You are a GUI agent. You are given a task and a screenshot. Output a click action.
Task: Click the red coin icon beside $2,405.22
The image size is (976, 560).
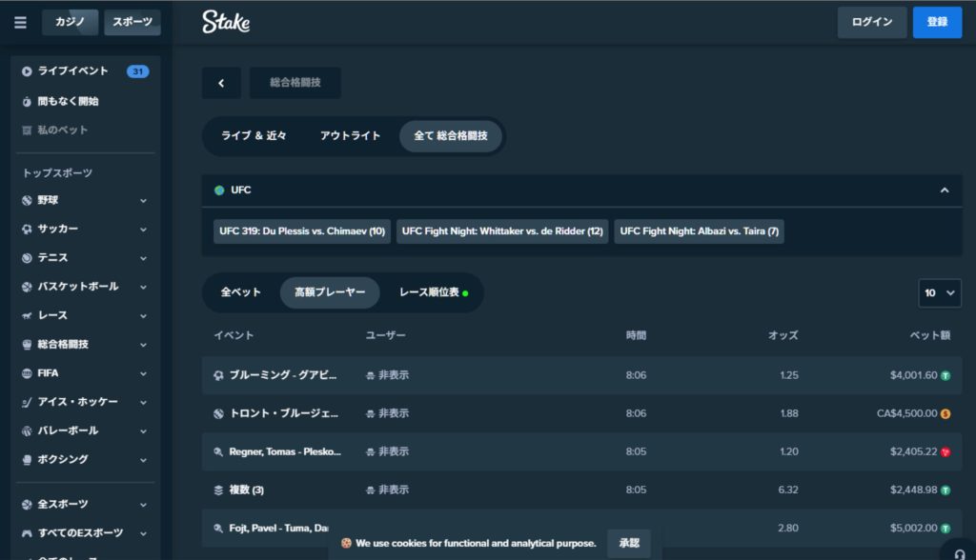click(x=945, y=452)
